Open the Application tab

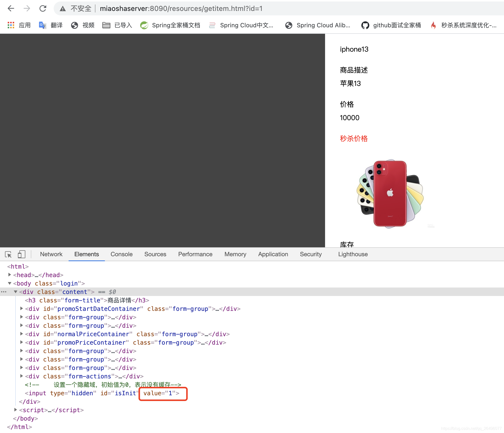click(273, 254)
